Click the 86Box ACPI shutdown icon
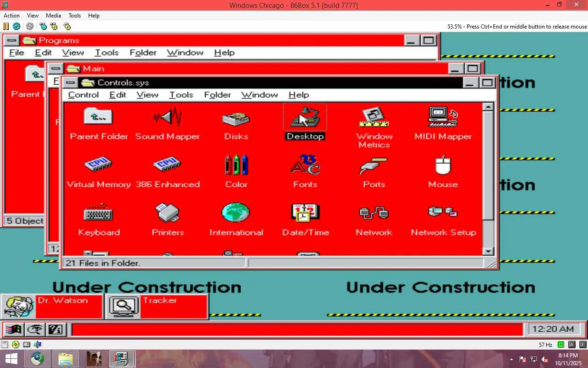The height and width of the screenshot is (368, 588). click(29, 26)
